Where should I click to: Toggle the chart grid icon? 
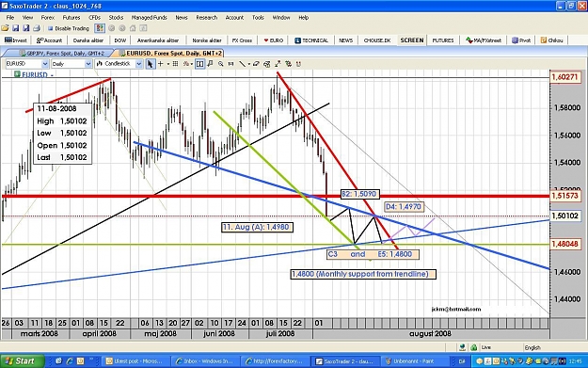[175, 64]
